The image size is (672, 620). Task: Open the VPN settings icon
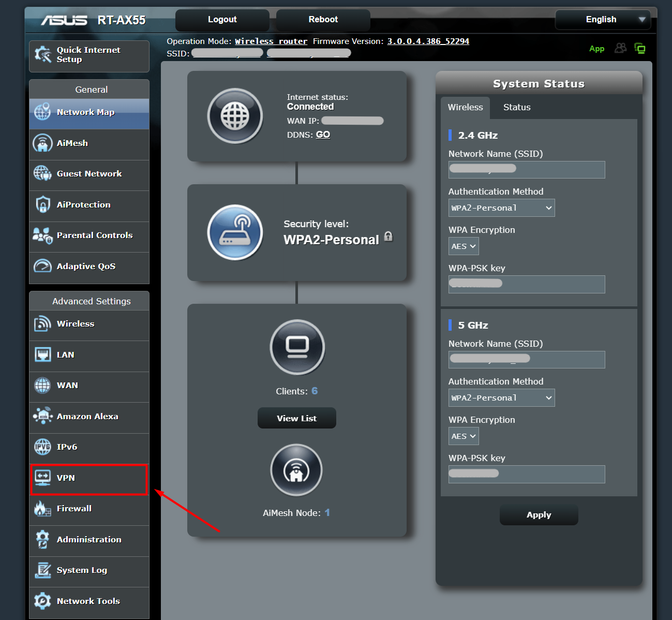click(x=42, y=478)
